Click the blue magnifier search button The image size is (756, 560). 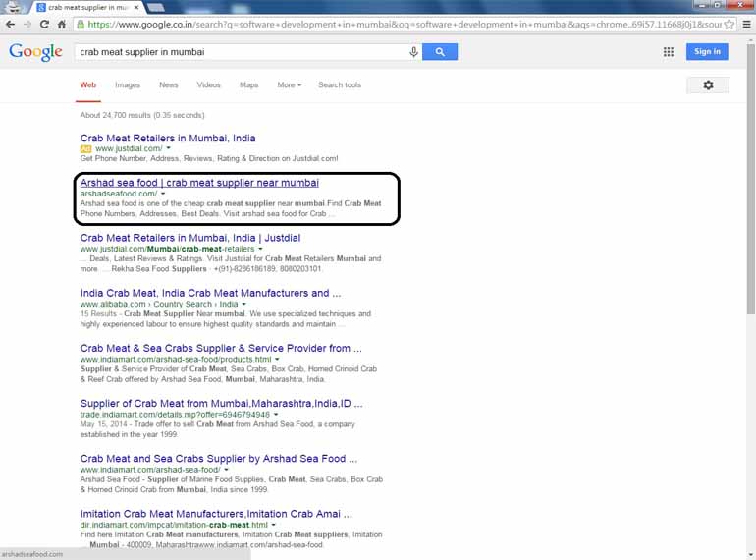(x=440, y=52)
